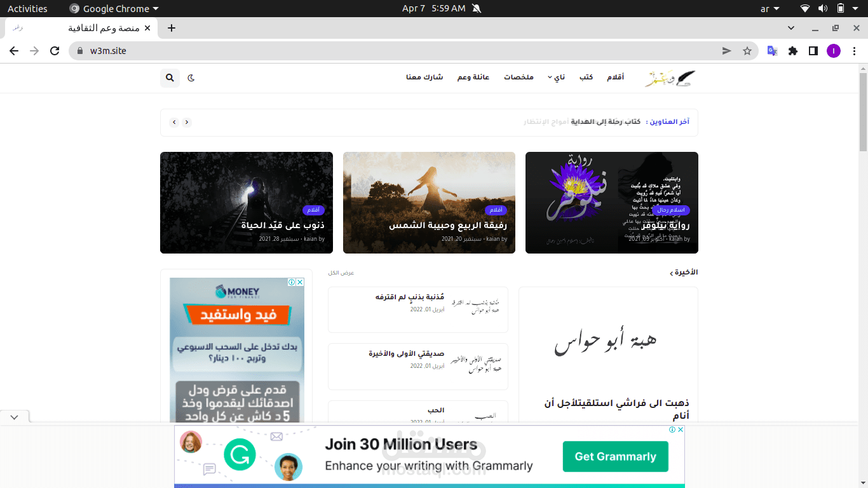Screen dimensions: 868x488
Task: Click the lock icon in address bar
Action: [80, 51]
